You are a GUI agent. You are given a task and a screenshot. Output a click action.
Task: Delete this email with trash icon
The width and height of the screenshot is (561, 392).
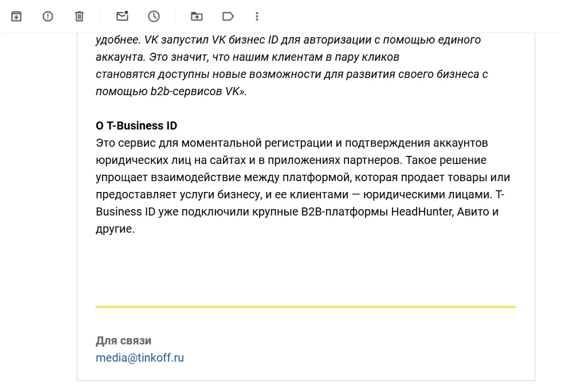pos(79,17)
